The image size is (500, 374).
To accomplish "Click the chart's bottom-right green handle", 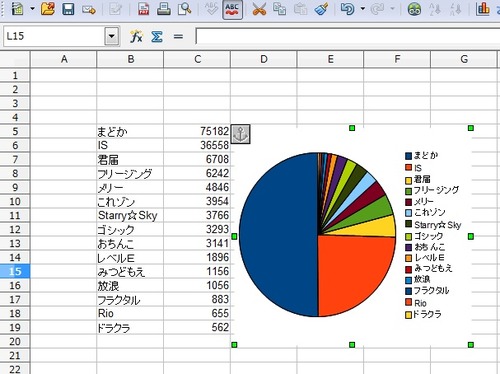I will click(471, 345).
